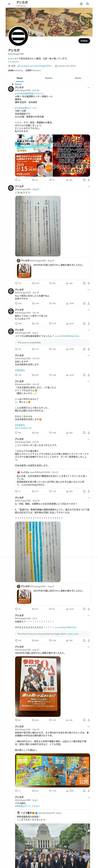View analytics on post with 274K views
The height and width of the screenshot is (868, 98).
coord(70,303)
